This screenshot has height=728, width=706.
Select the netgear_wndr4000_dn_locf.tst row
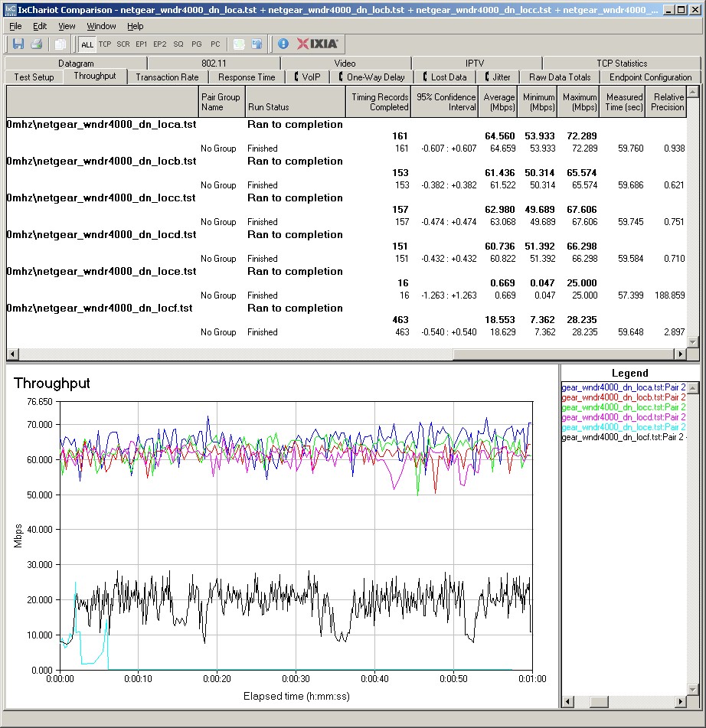click(x=346, y=308)
